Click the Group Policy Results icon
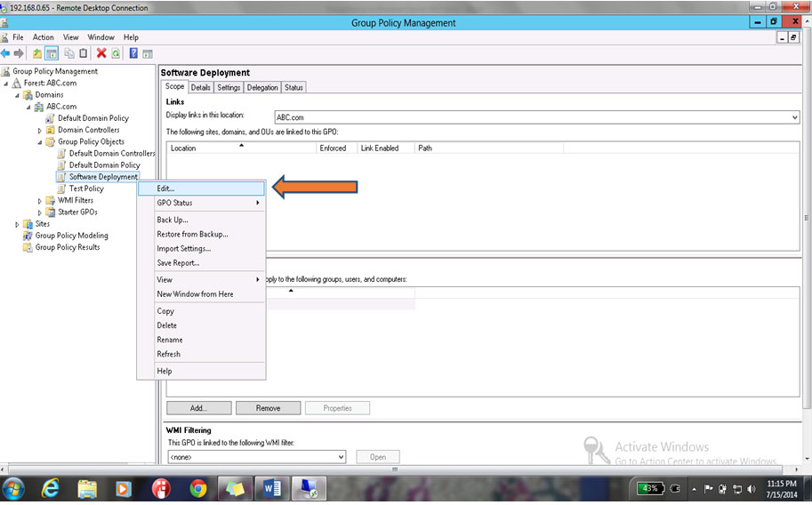The height and width of the screenshot is (505, 812). click(28, 247)
